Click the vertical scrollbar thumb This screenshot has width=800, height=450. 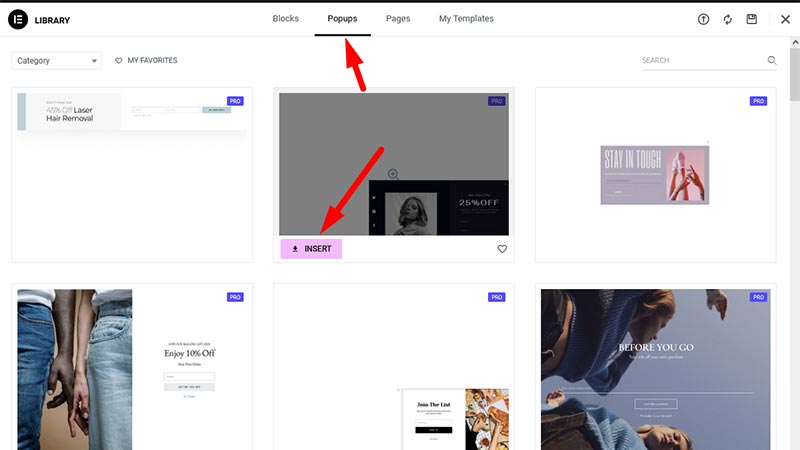tap(795, 75)
